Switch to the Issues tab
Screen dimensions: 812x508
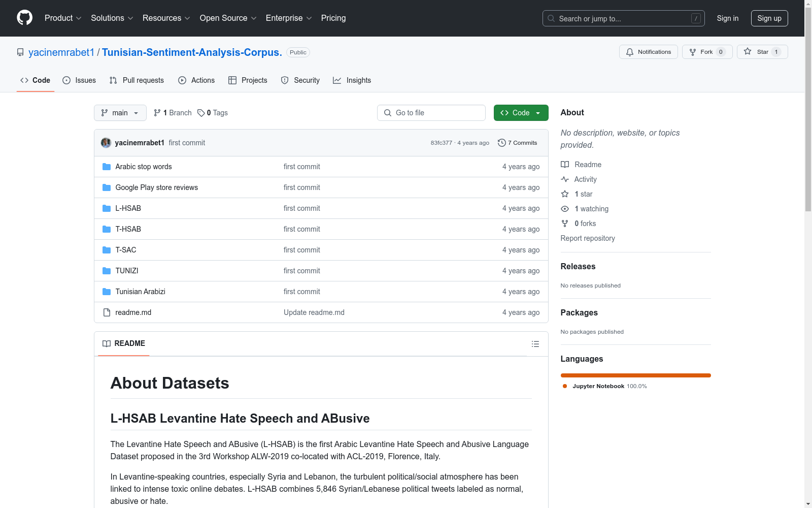[x=79, y=80]
